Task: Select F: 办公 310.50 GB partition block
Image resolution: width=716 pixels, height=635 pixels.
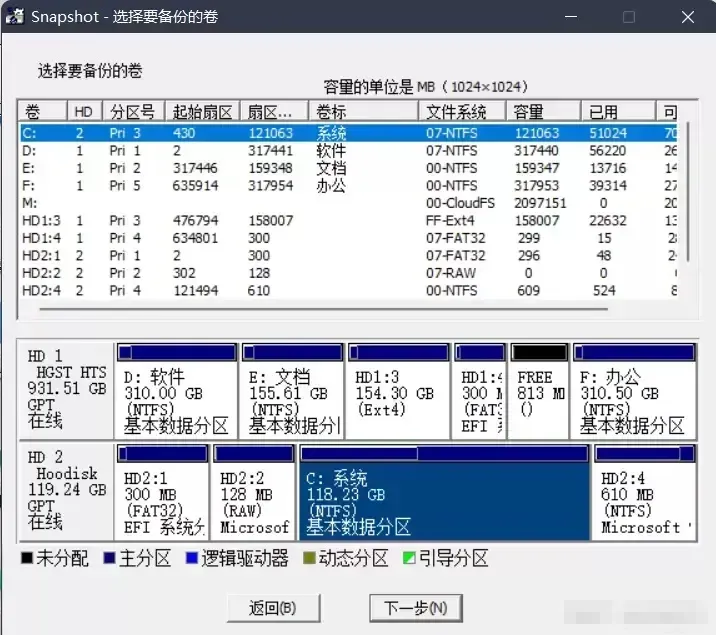Action: pos(634,391)
